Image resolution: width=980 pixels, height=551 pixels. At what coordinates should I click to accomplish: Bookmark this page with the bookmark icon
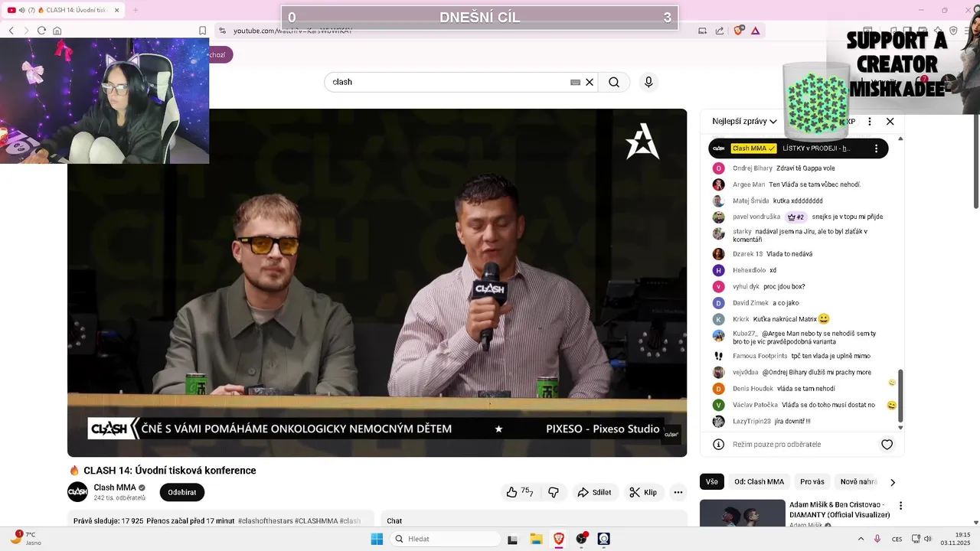[202, 31]
